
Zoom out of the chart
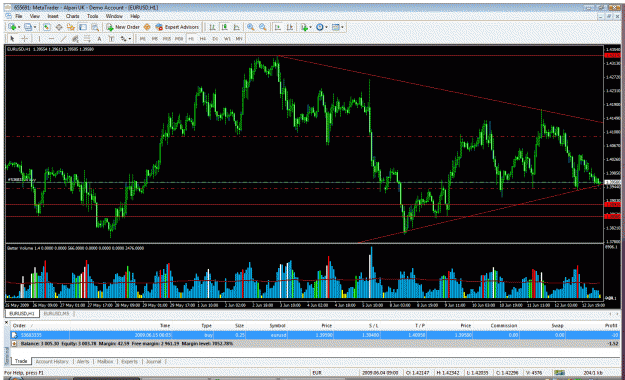tap(263, 27)
